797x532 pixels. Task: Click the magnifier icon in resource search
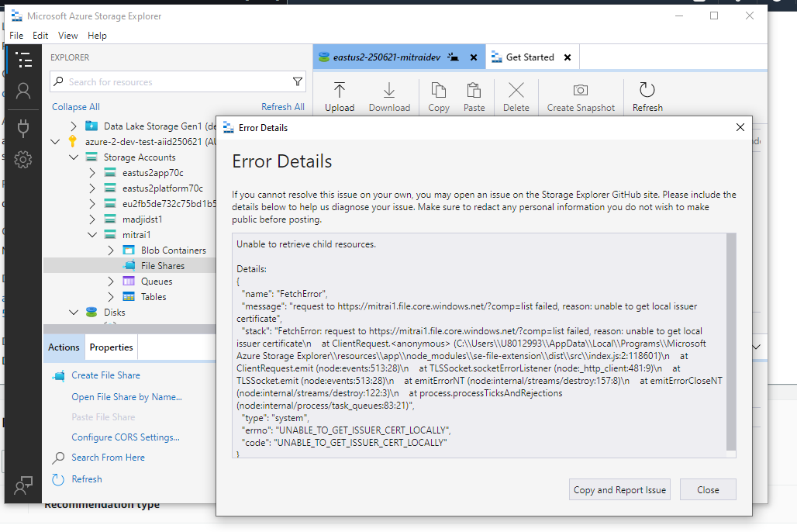[x=59, y=81]
